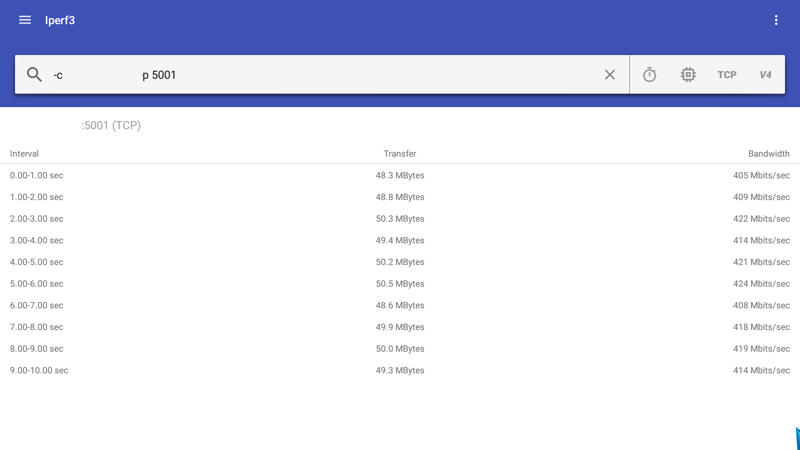Click the Interval column header

[x=25, y=154]
